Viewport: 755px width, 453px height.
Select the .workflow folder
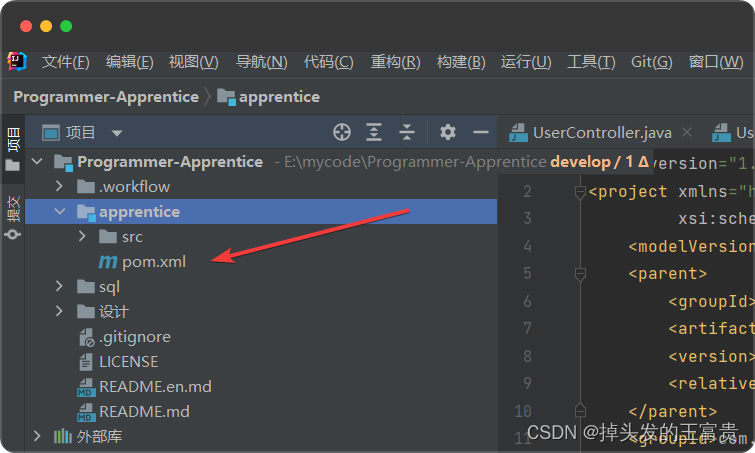point(261,187)
